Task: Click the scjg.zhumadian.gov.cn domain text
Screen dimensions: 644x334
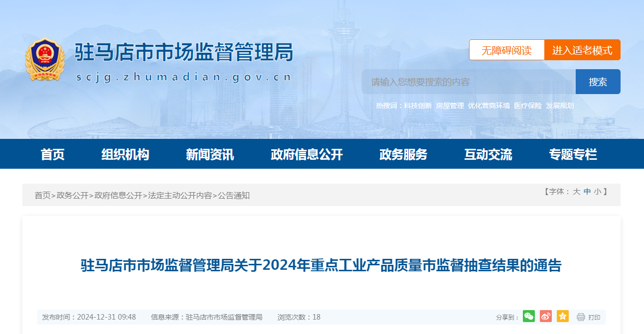Action: click(x=184, y=78)
